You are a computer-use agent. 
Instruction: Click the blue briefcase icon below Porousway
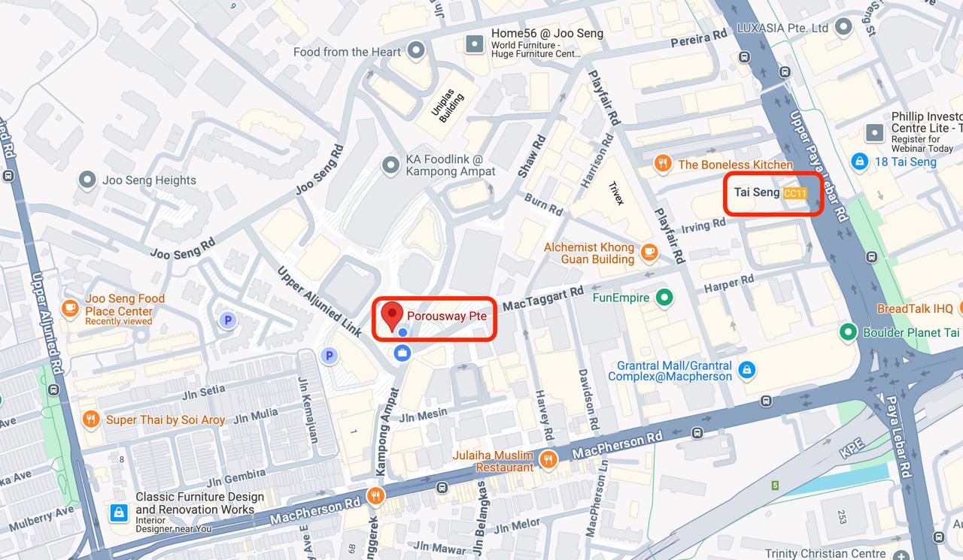(x=403, y=353)
